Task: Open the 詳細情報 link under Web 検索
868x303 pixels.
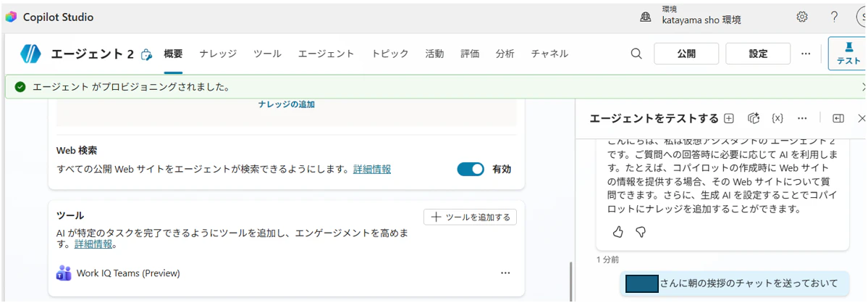Action: click(372, 170)
